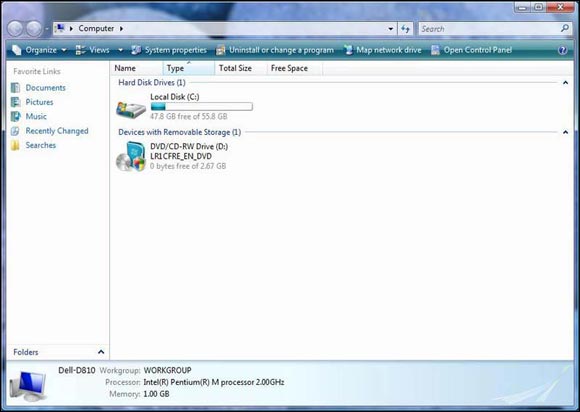Click the Documents folder icon
Viewport: 580px width, 412px height.
[x=16, y=88]
